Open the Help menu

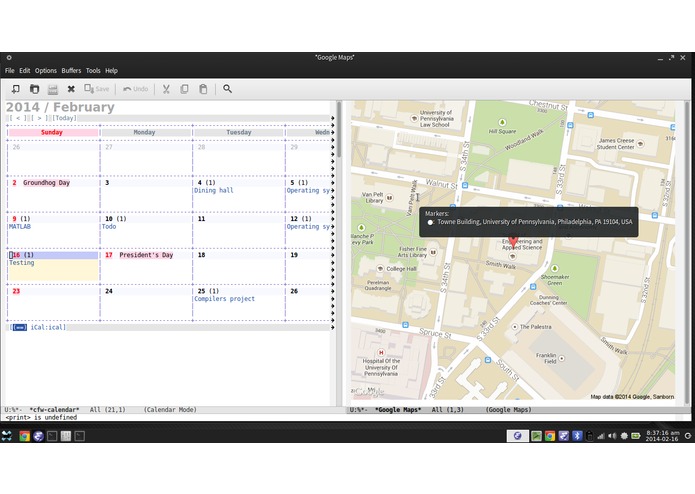(111, 70)
